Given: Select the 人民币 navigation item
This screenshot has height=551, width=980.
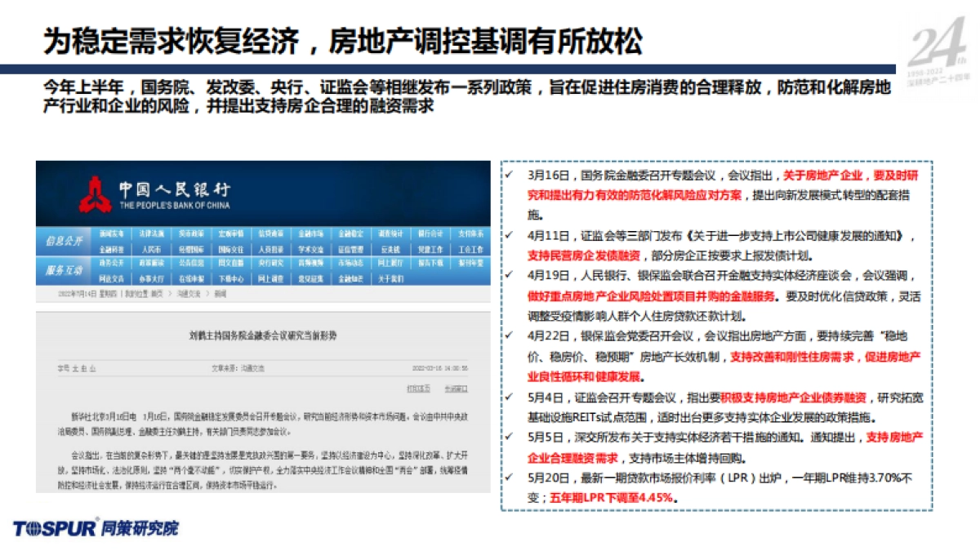Looking at the screenshot, I should (153, 251).
